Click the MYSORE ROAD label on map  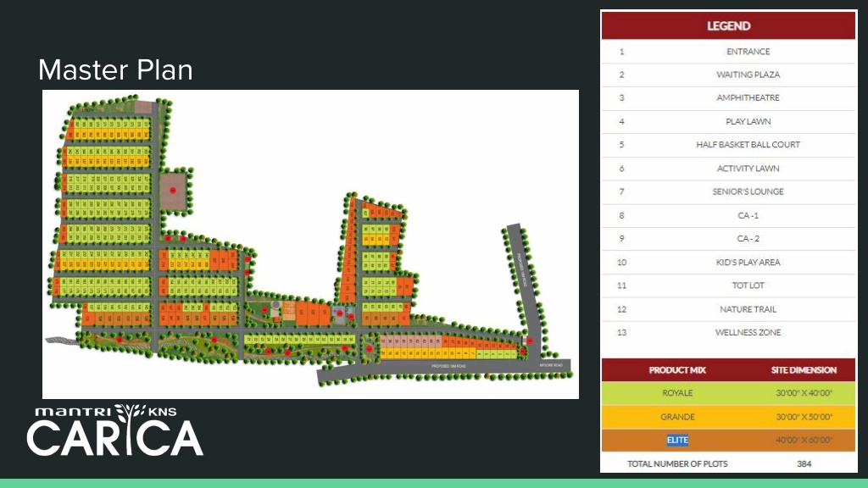(551, 365)
